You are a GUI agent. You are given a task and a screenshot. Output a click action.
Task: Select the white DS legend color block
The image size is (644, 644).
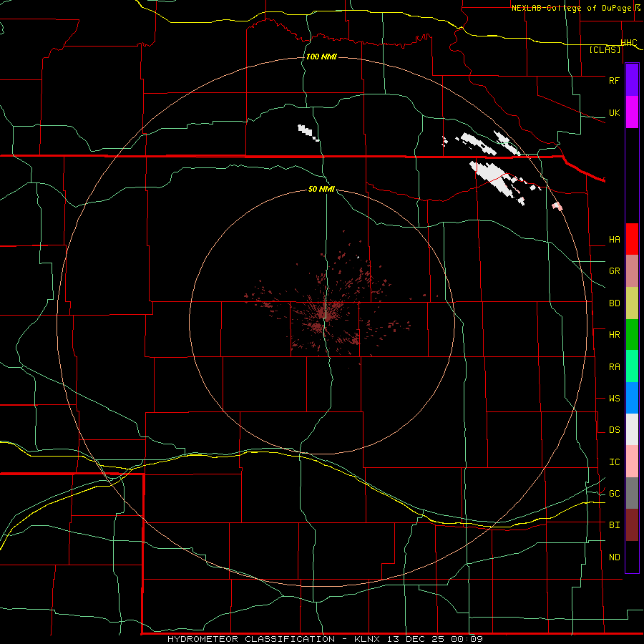(632, 429)
